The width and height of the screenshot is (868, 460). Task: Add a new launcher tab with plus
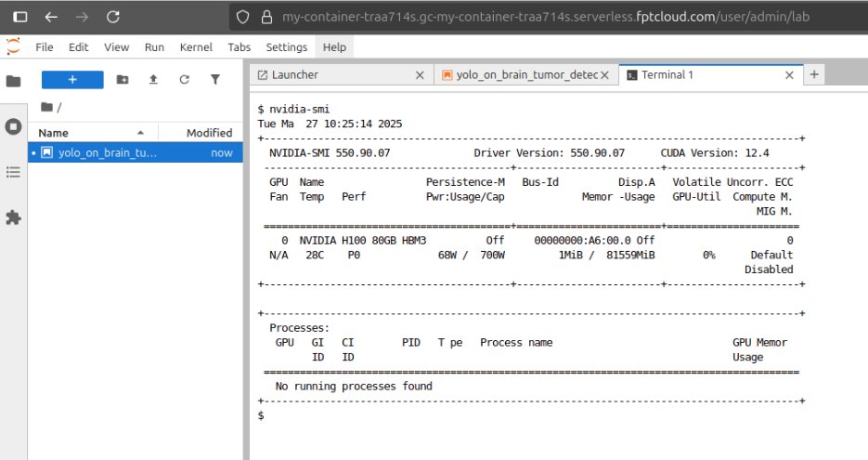814,74
